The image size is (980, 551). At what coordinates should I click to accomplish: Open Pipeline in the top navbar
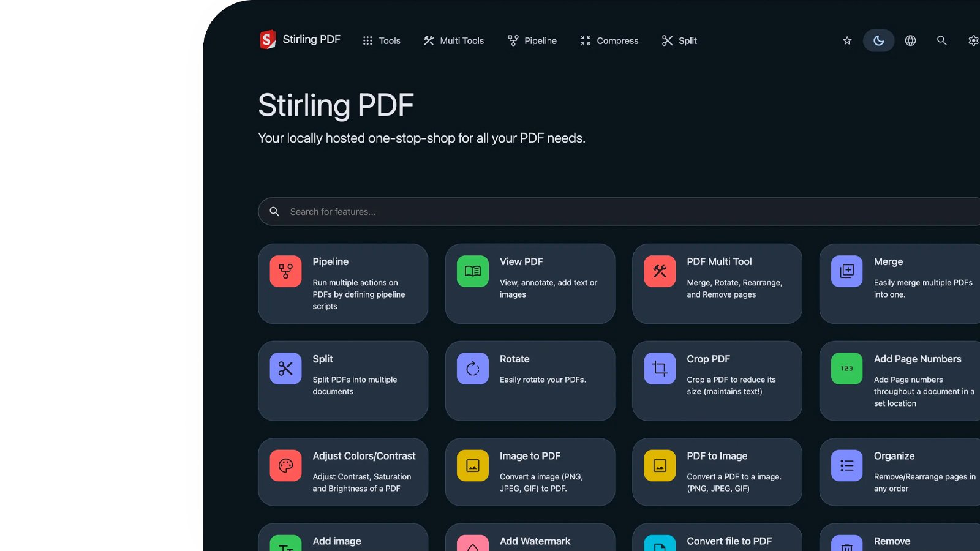[x=532, y=40]
